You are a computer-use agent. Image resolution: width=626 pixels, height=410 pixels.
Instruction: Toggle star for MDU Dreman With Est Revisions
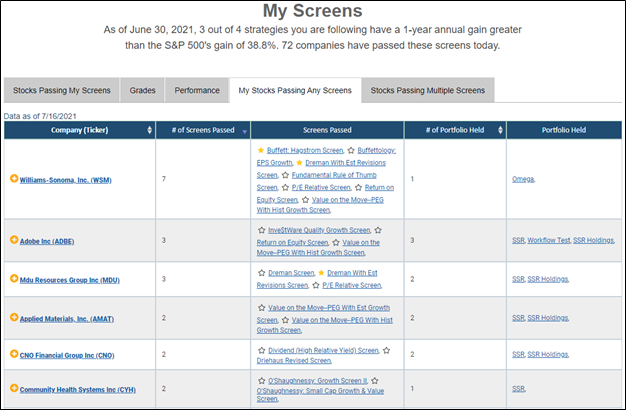tap(321, 273)
